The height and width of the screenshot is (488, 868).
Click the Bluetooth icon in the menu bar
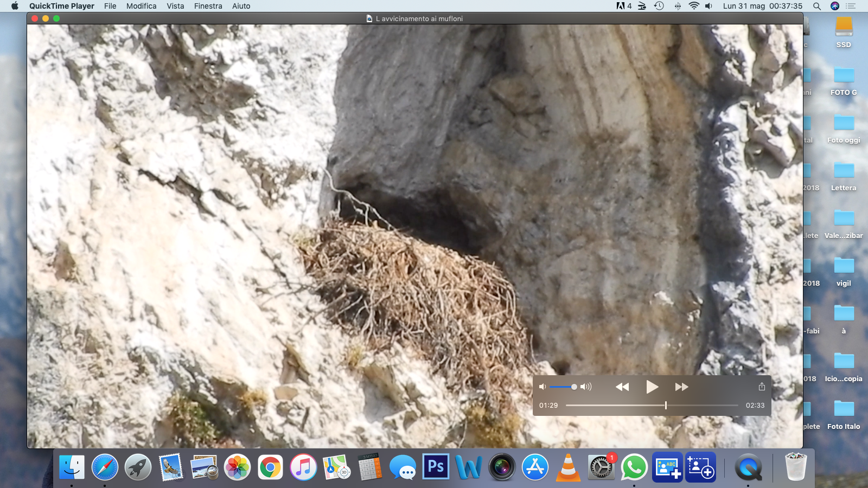pos(678,6)
